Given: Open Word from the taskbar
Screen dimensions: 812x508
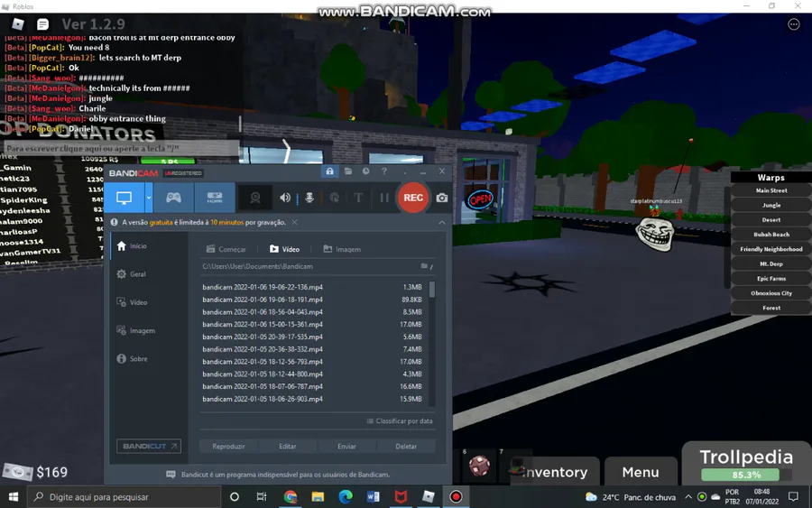Looking at the screenshot, I should [373, 496].
